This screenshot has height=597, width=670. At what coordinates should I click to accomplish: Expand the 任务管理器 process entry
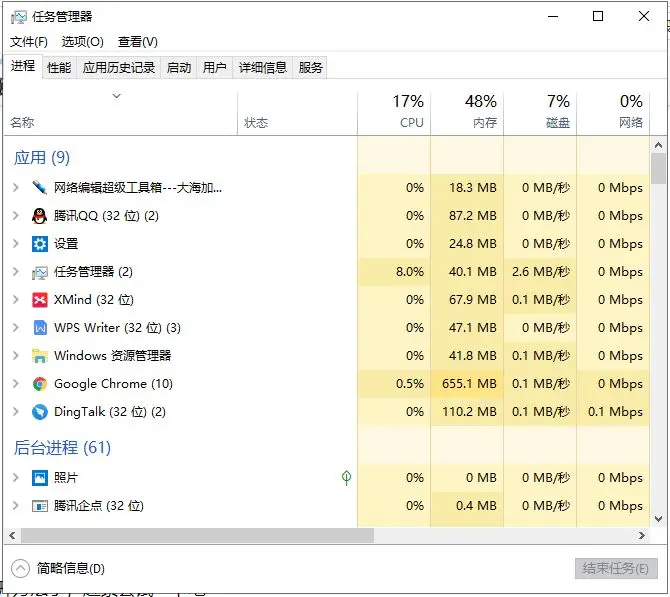[x=15, y=272]
